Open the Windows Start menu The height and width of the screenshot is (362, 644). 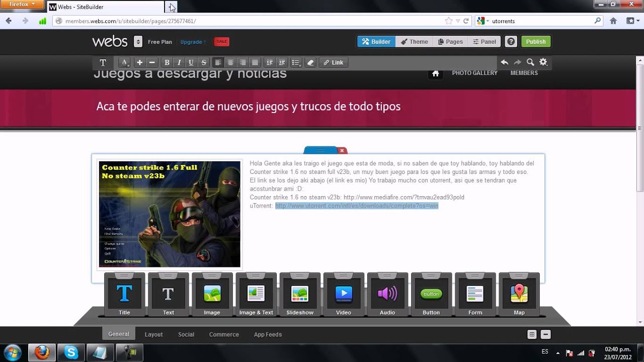[12, 352]
